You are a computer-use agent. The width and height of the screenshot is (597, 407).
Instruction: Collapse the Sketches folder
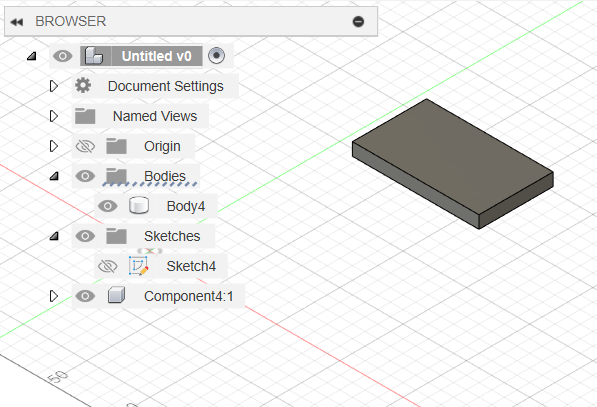point(54,236)
